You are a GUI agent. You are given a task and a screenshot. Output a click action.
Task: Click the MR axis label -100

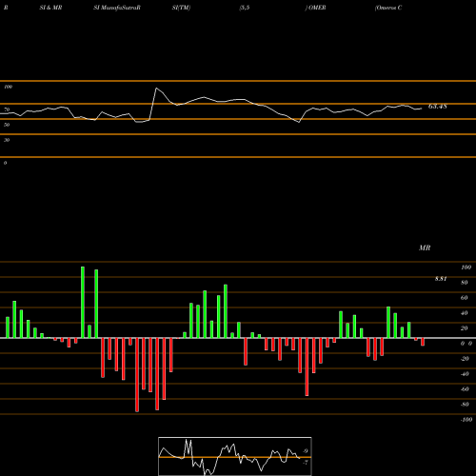pos(466,420)
